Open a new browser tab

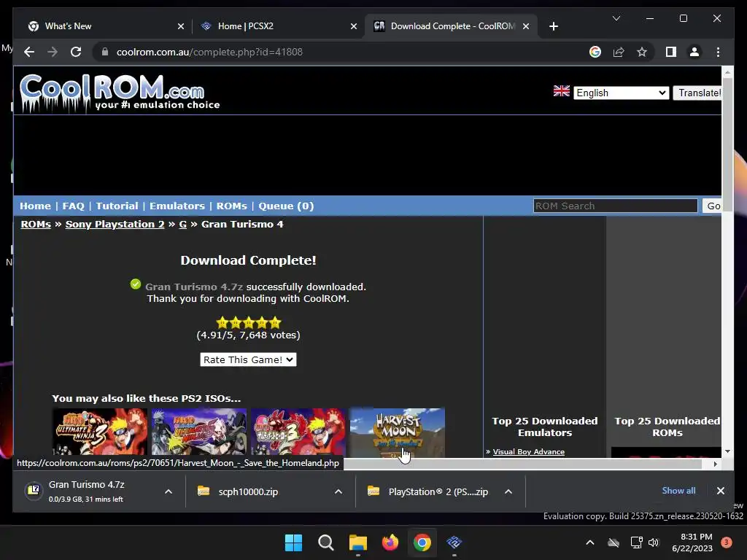click(553, 26)
